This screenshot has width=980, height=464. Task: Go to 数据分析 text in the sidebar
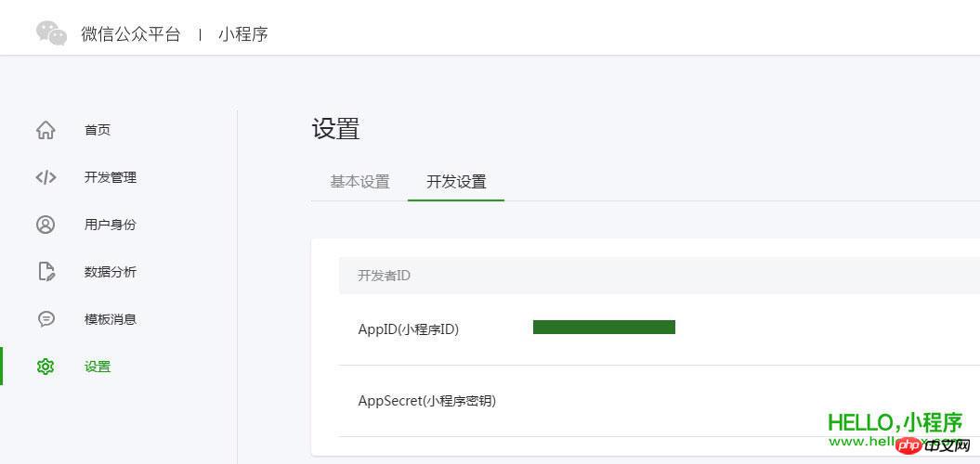(x=111, y=272)
